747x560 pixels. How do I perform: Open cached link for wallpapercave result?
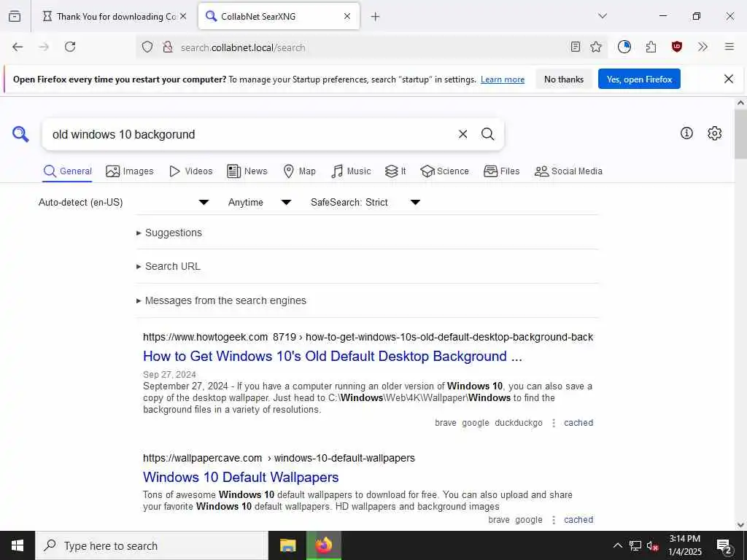pyautogui.click(x=578, y=520)
